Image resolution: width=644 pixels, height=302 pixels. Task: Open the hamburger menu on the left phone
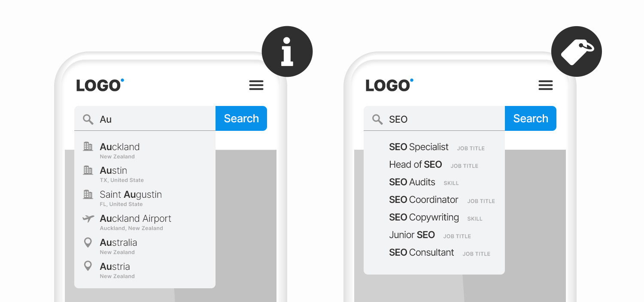pos(256,85)
